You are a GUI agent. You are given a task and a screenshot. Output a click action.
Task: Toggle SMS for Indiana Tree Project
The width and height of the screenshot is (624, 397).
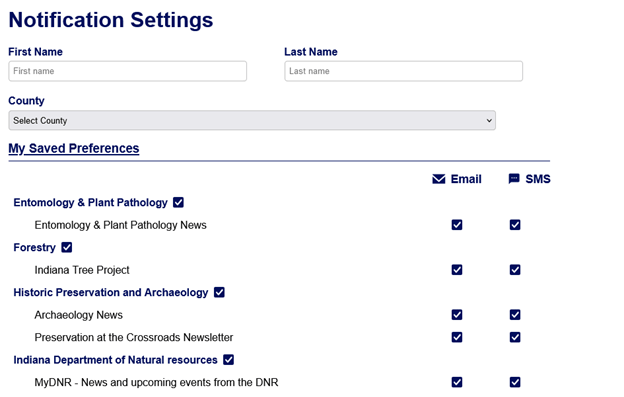[515, 270]
